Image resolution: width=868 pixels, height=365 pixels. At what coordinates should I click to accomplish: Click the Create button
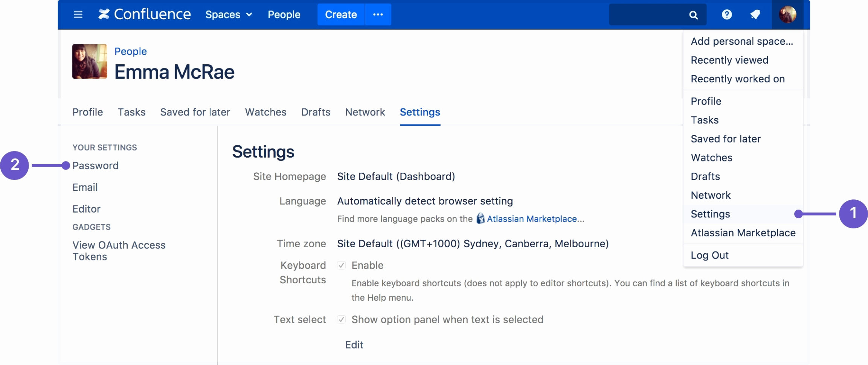tap(341, 15)
